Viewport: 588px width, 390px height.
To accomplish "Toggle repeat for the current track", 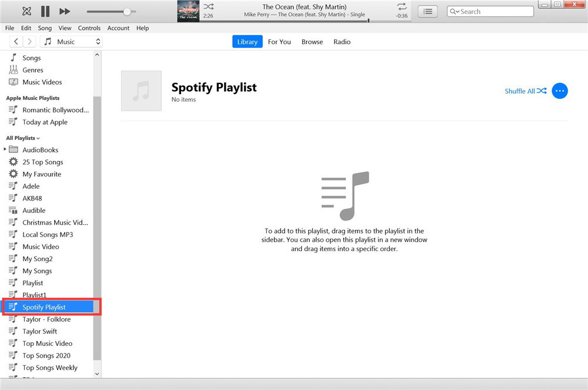I will coord(401,7).
